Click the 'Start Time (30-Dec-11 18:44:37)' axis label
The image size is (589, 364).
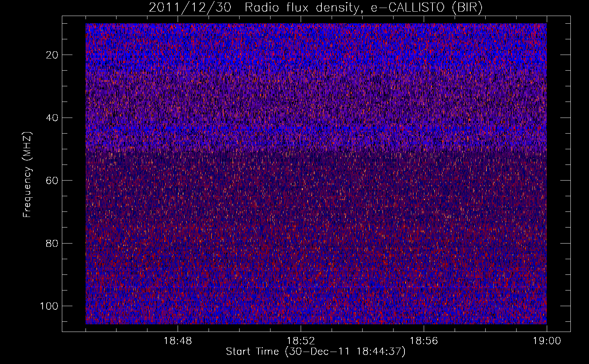(x=316, y=352)
